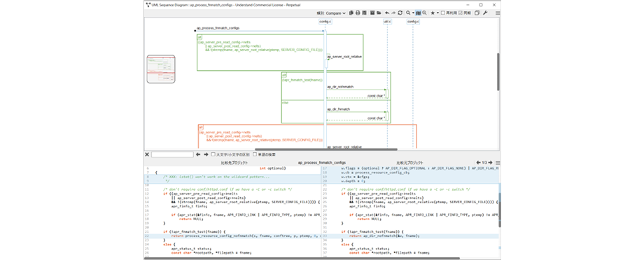Go to next difference arrow
Screen dimensions: 644x260
click(490, 163)
